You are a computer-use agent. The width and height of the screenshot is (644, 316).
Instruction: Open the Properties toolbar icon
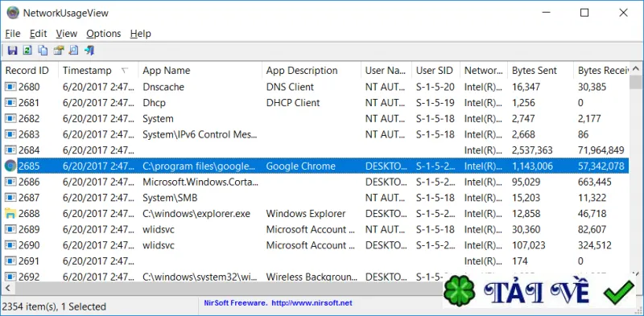(x=58, y=51)
